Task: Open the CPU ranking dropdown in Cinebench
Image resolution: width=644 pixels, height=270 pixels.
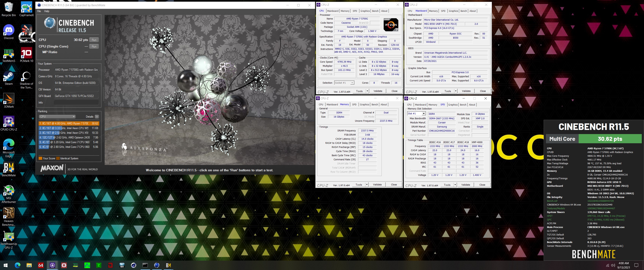Action: coord(57,116)
